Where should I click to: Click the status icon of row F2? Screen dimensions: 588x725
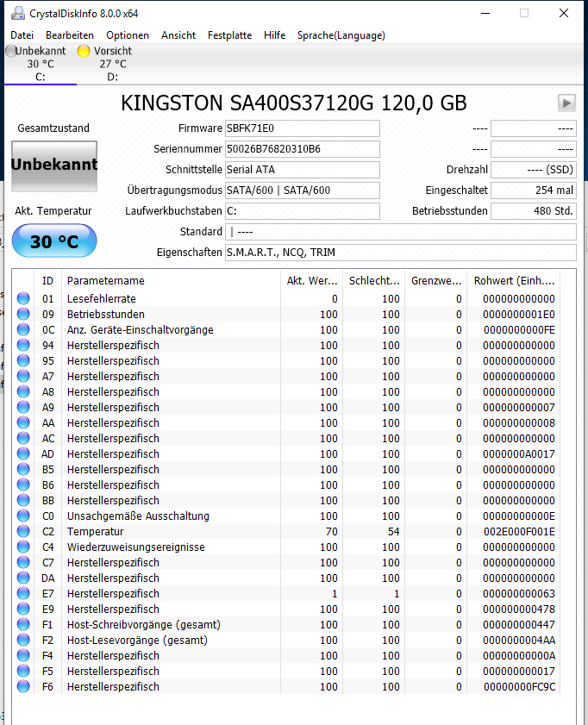click(23, 640)
